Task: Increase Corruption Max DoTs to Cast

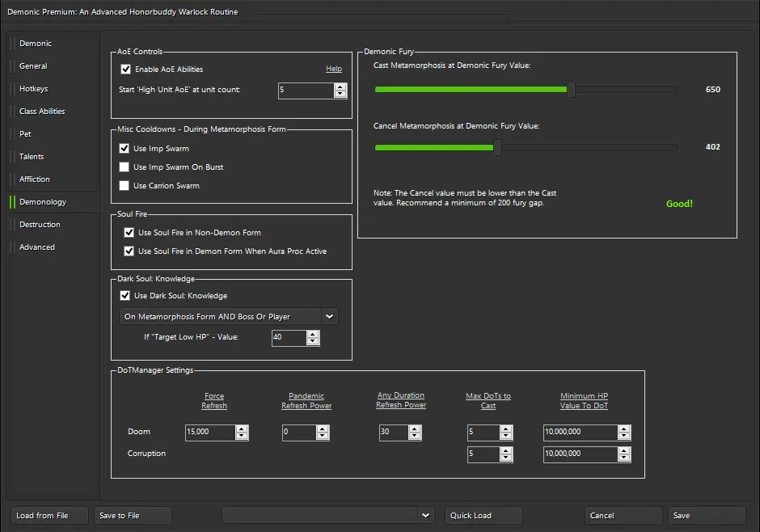Action: pos(506,450)
